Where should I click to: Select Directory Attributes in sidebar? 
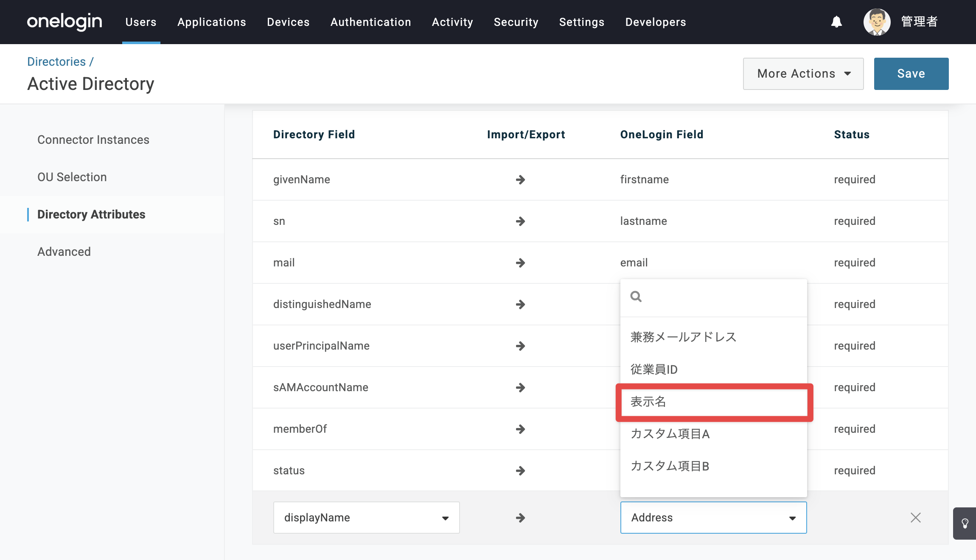click(x=91, y=215)
